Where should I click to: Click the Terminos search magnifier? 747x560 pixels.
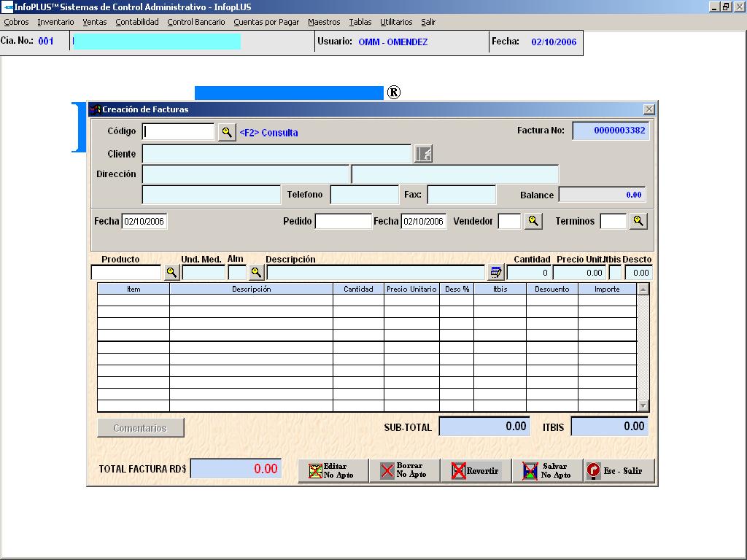click(x=638, y=221)
